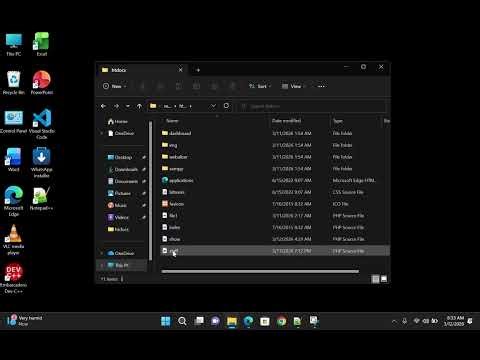This screenshot has width=480, height=360.
Task: Select Documents in the navigation pane
Action: pos(123,181)
